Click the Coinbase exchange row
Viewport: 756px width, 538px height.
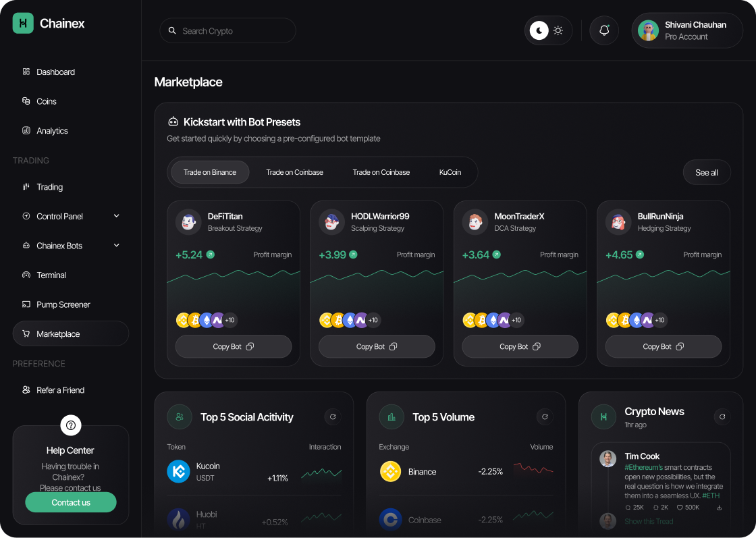pos(466,519)
